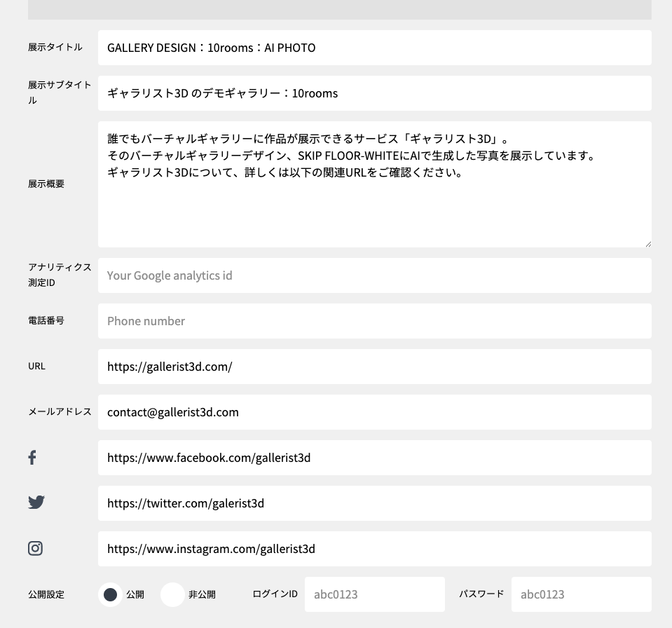Click the 展示概要 label
This screenshot has height=628, width=672.
[x=46, y=184]
